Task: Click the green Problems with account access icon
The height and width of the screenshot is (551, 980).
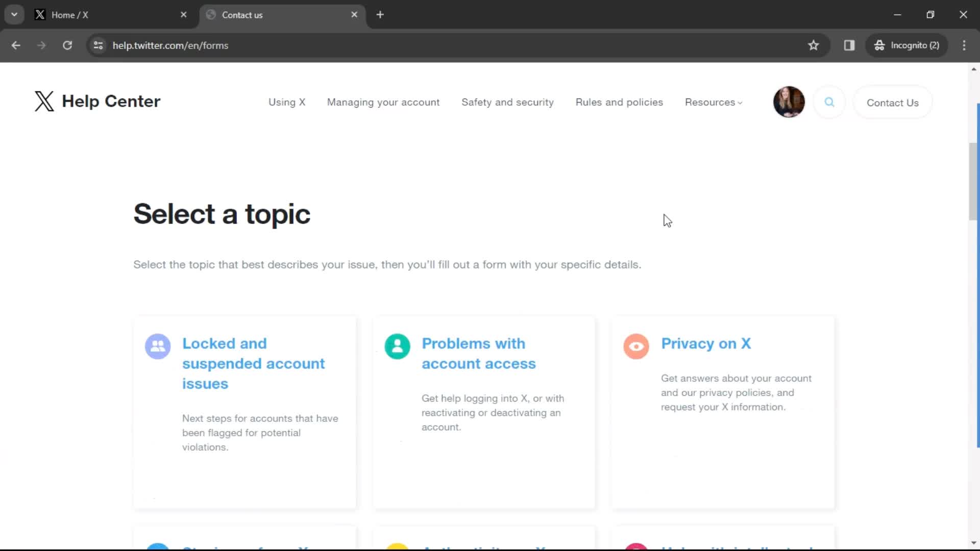Action: (x=397, y=346)
